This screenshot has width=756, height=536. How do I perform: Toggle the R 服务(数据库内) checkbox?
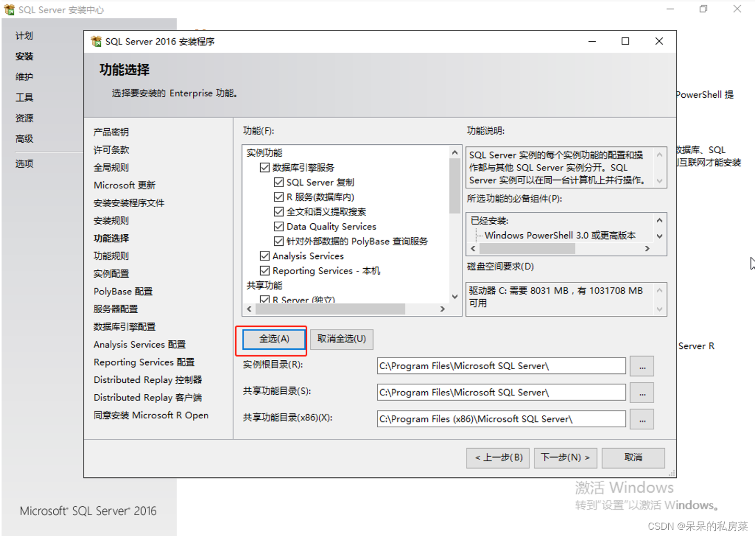279,197
